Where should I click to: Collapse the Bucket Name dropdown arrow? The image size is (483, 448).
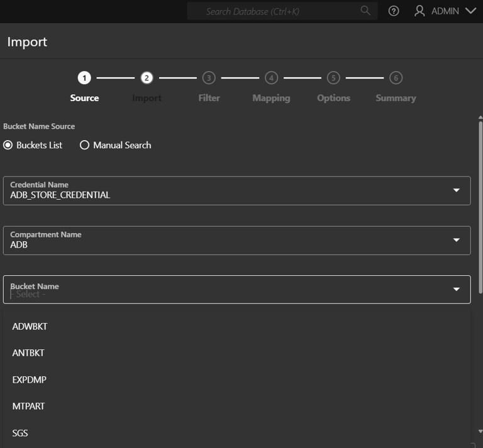[x=456, y=289]
